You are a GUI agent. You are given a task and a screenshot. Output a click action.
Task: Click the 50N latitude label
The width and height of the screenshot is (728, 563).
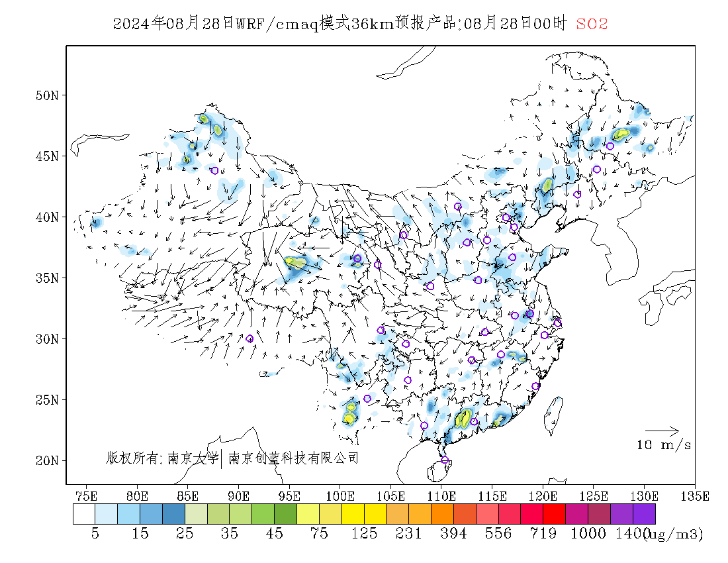coord(47,95)
